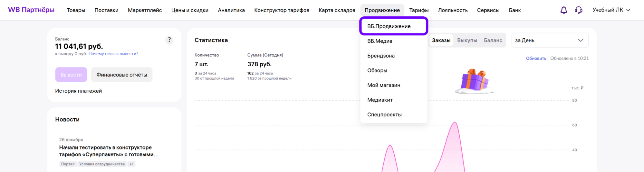Open the Продвижение menu in the navbar

pos(382,10)
